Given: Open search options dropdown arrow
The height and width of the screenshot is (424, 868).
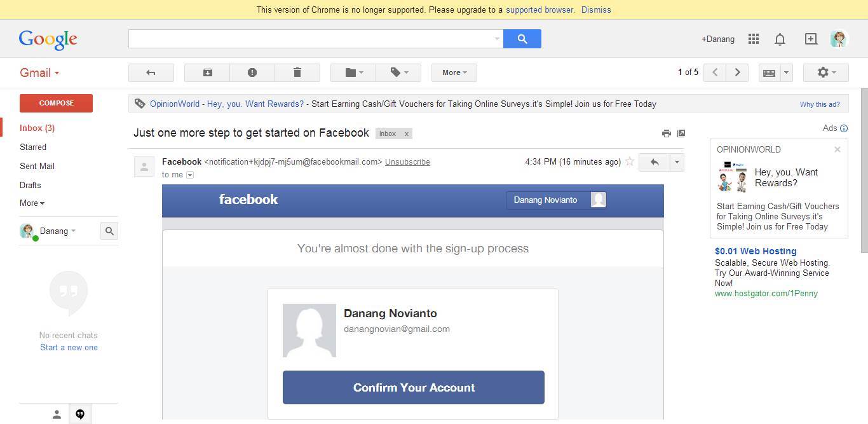Looking at the screenshot, I should click(x=497, y=39).
